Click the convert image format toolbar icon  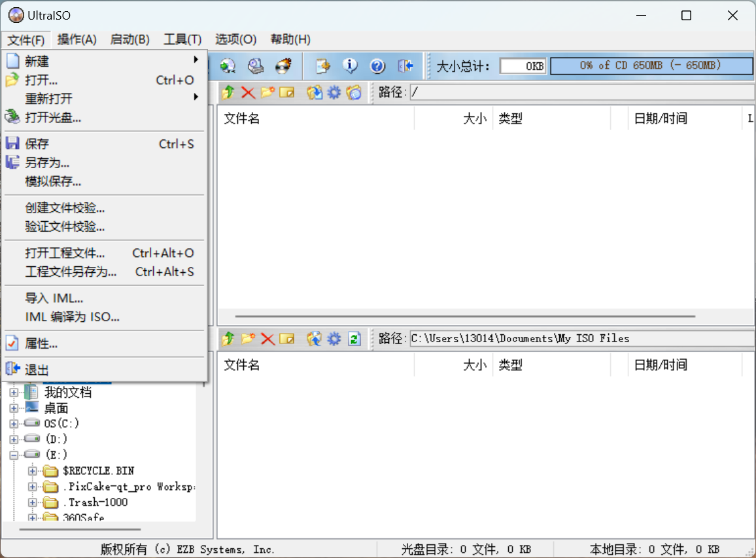tap(228, 66)
